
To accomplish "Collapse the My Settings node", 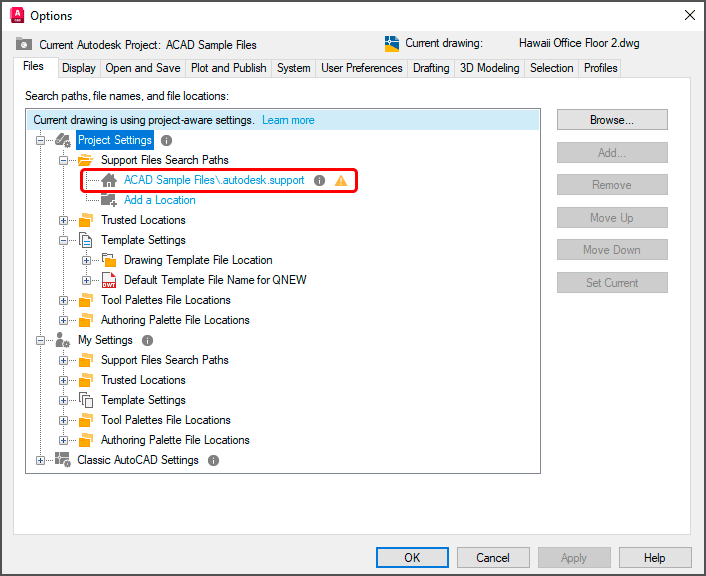I will [41, 340].
